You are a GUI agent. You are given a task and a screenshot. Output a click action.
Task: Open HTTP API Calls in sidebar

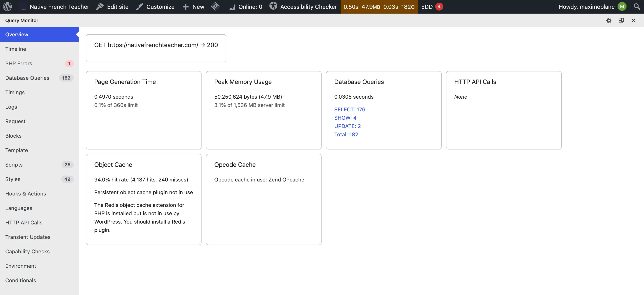(39, 223)
